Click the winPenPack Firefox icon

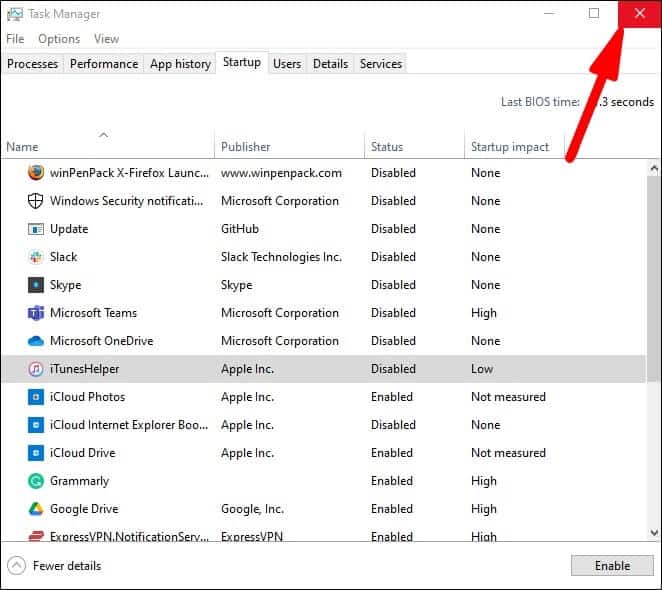[36, 173]
